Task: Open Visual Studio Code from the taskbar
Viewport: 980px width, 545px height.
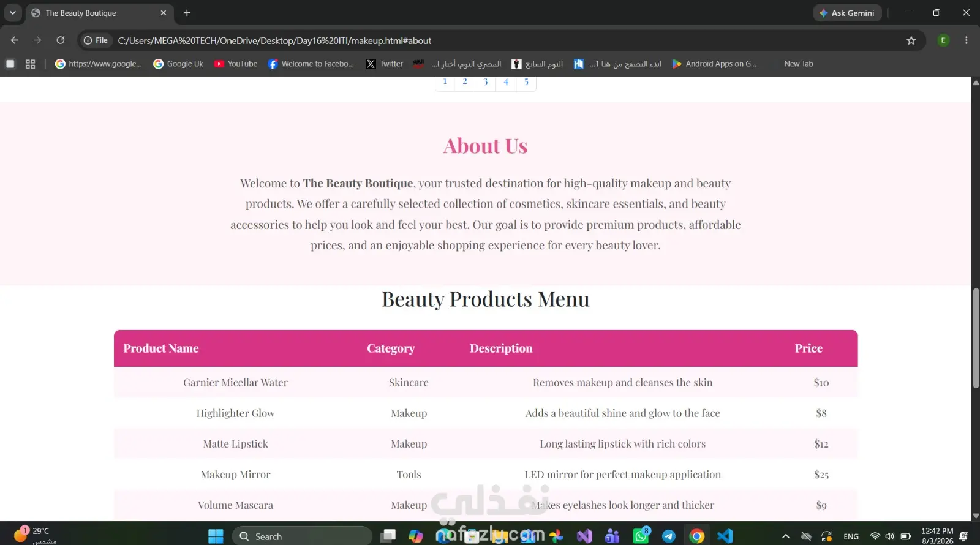Action: 725,536
